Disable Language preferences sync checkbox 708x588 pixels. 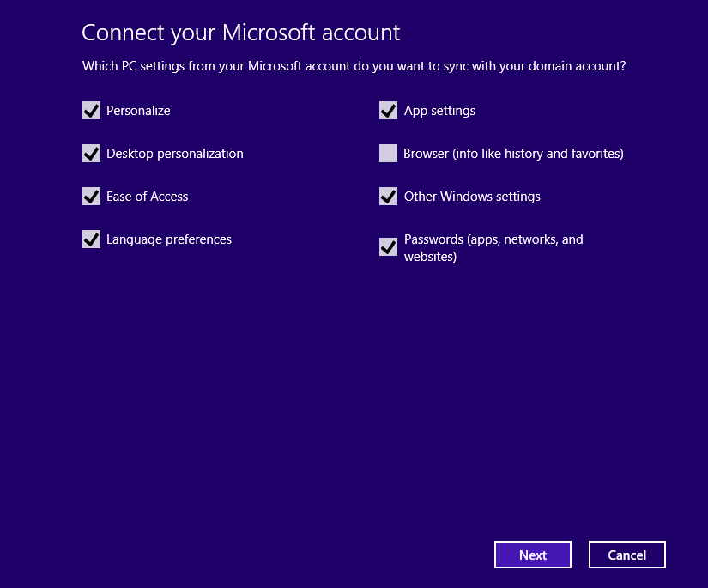coord(91,239)
